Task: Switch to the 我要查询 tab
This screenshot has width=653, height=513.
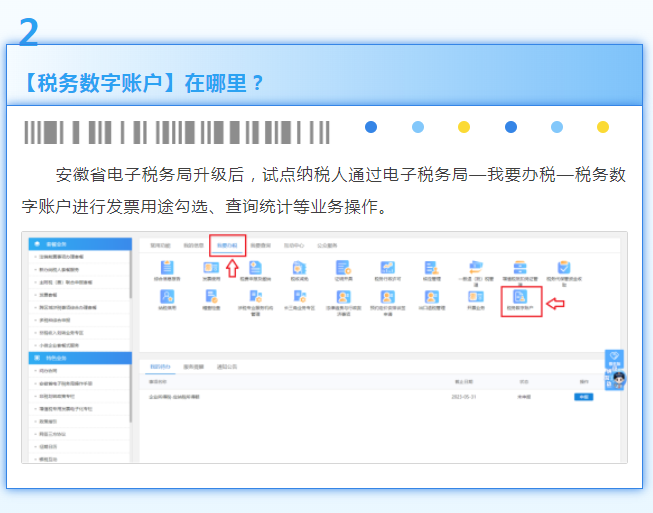Action: click(260, 245)
